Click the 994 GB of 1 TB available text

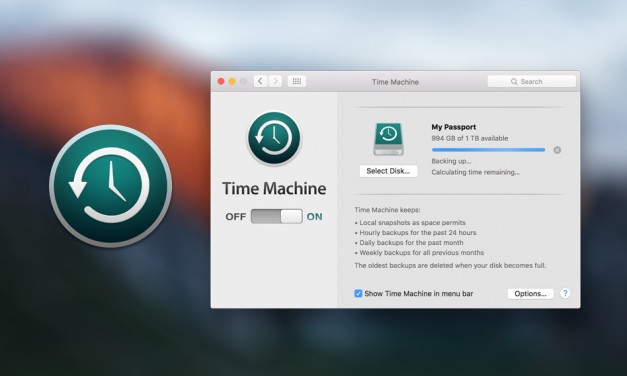469,138
